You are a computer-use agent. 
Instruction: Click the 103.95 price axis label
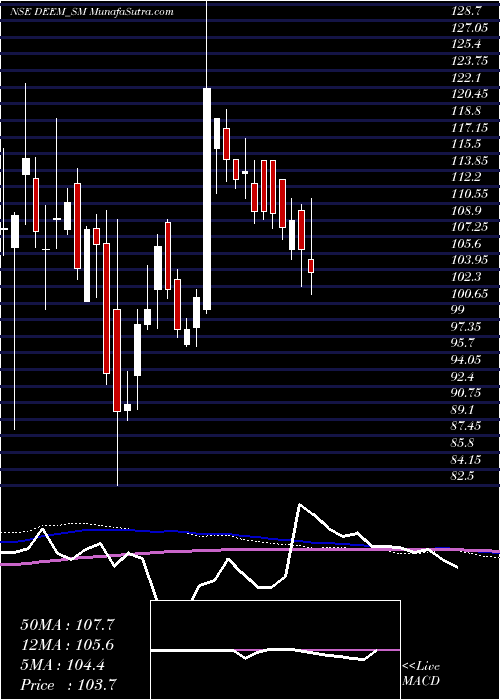pyautogui.click(x=469, y=260)
